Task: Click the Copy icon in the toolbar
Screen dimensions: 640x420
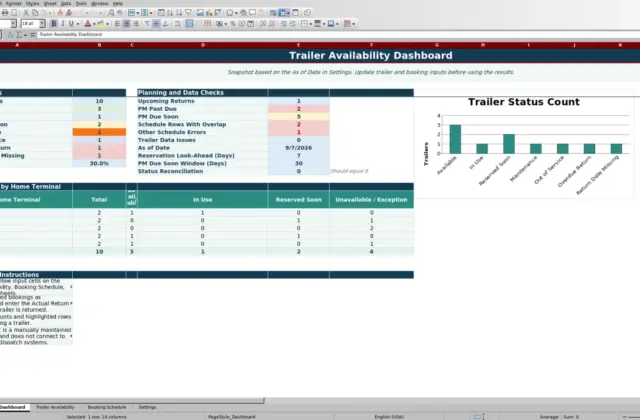Action: pos(35,13)
